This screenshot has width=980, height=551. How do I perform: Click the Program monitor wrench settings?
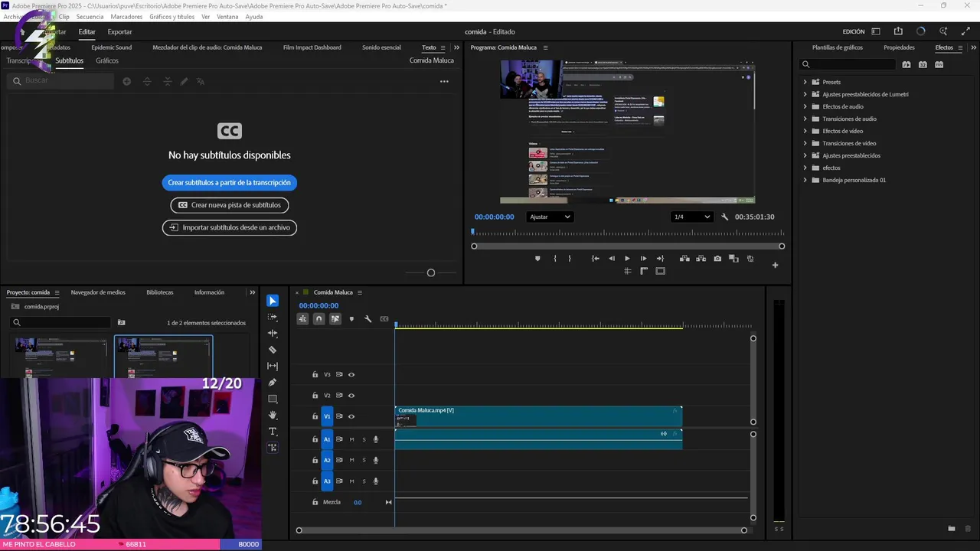[x=725, y=217]
